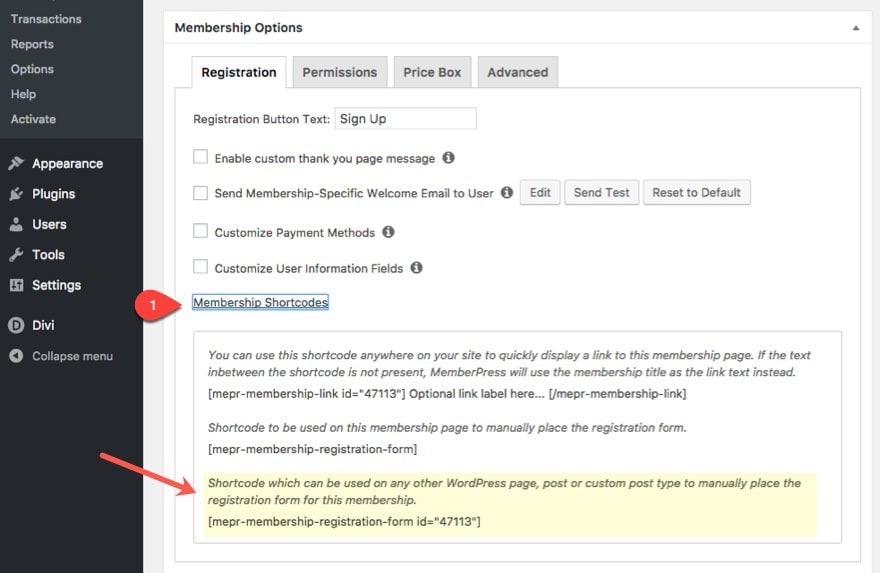Click the Tools wrench icon
The image size is (880, 573).
pos(16,255)
